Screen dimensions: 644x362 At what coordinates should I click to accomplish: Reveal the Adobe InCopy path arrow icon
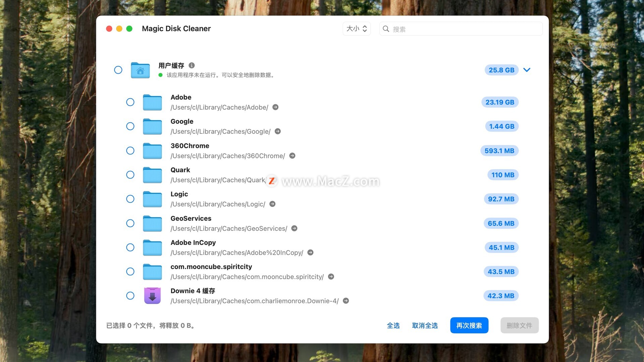(310, 252)
